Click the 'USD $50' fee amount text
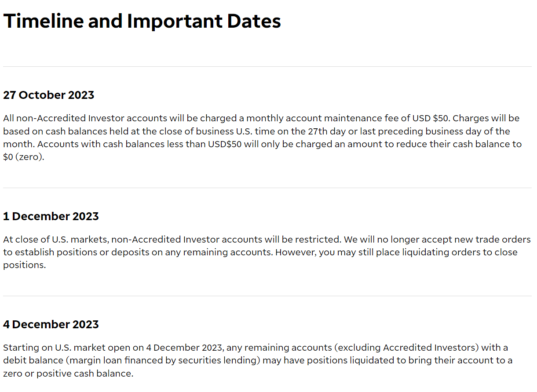Viewport: 537px width, 392px height. click(x=430, y=118)
